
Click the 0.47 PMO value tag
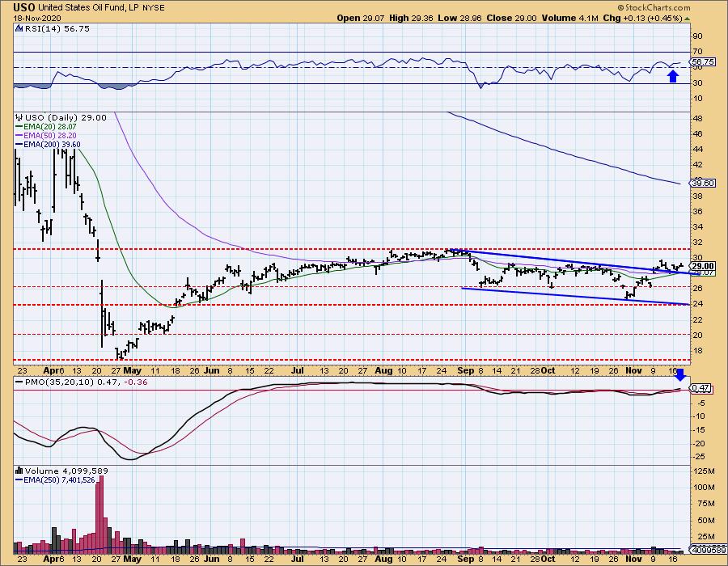pos(701,388)
